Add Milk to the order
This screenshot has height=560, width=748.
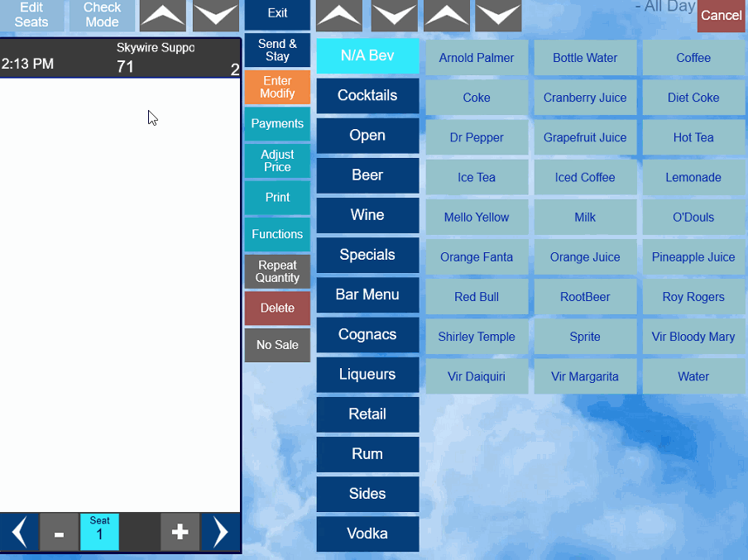585,217
